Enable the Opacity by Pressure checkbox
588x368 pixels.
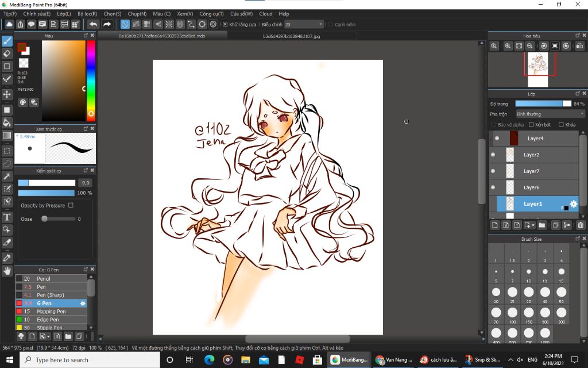coord(71,205)
